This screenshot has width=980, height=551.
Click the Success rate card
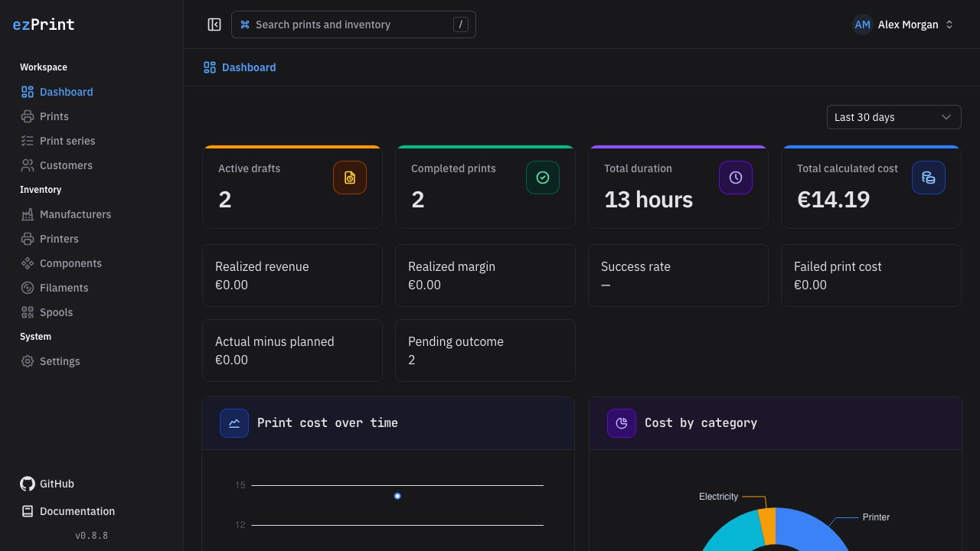pos(678,275)
